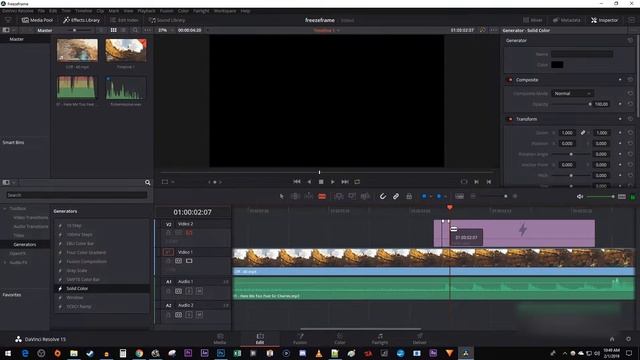Jump to last frame in viewer
640x360 pixels.
345,182
